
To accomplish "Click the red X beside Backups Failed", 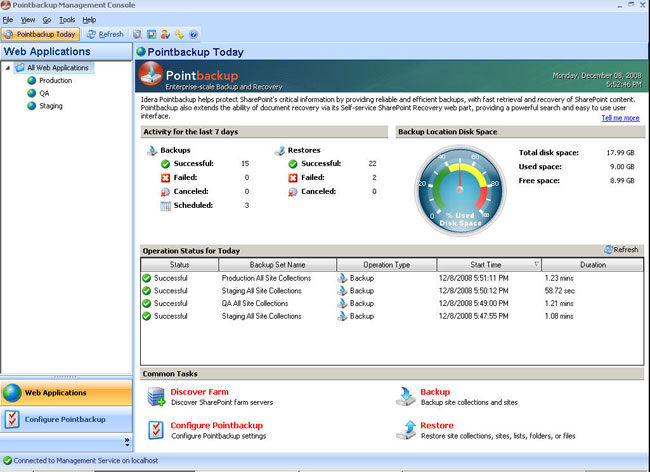I will point(165,178).
